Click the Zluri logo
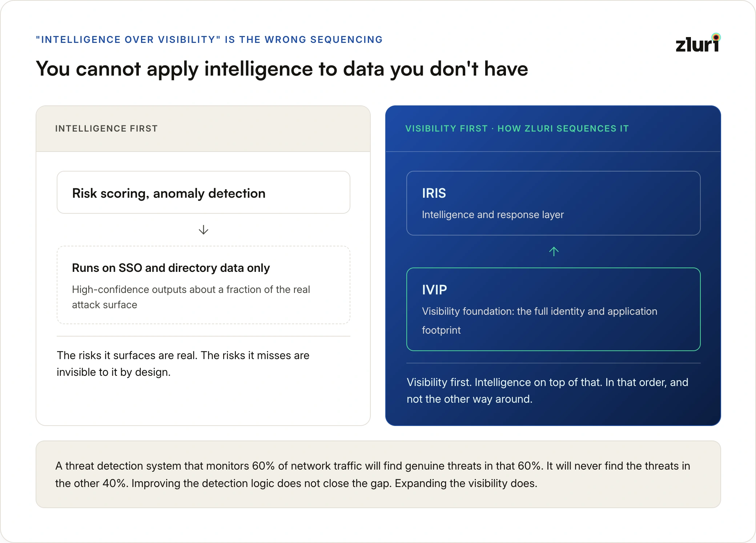Screen dimensions: 756x543 click(698, 43)
